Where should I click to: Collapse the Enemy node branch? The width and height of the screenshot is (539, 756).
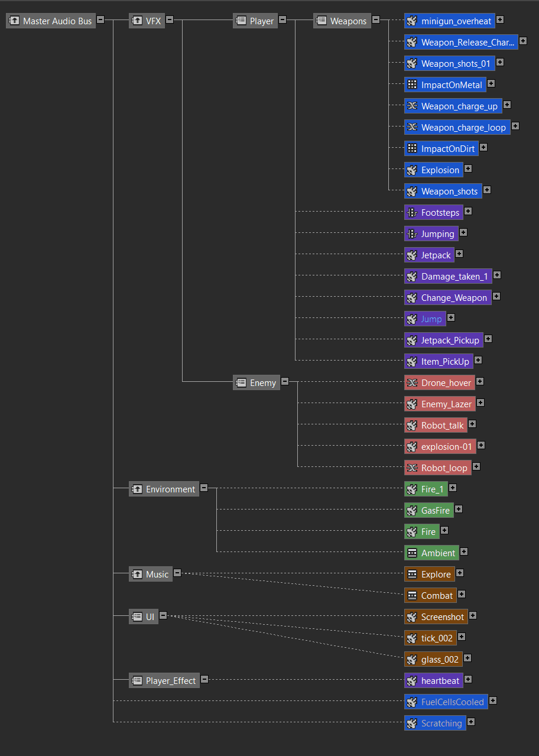point(285,381)
